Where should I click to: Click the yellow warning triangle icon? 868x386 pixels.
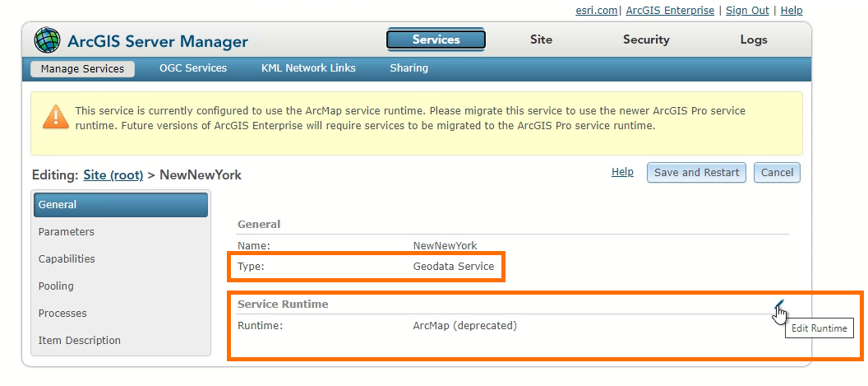coord(56,116)
